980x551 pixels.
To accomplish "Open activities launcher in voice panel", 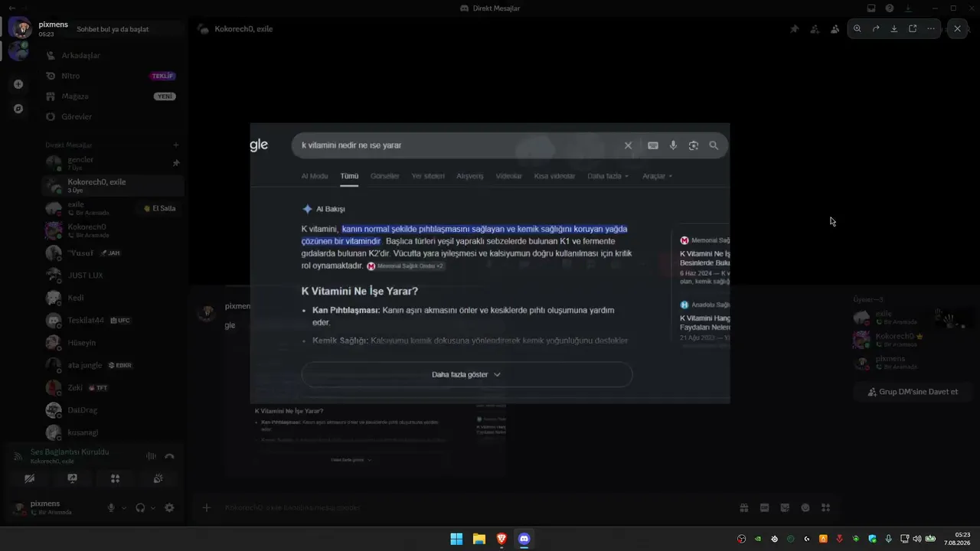I will 115,478.
